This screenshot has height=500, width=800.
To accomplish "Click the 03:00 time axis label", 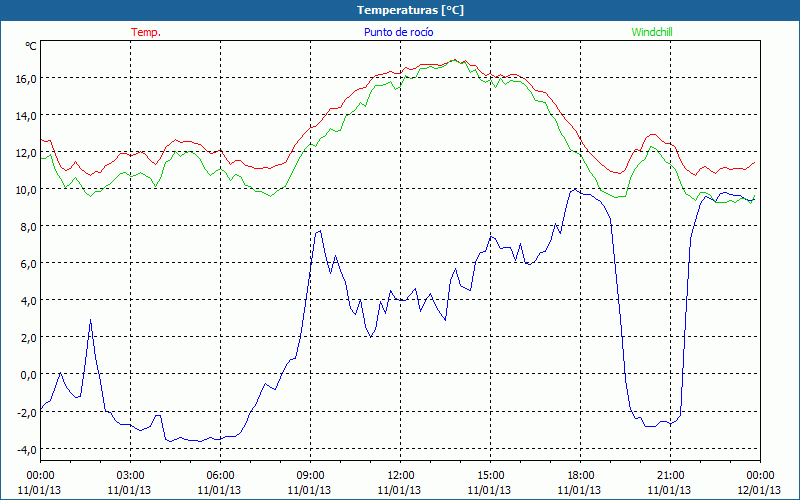I will (x=130, y=476).
